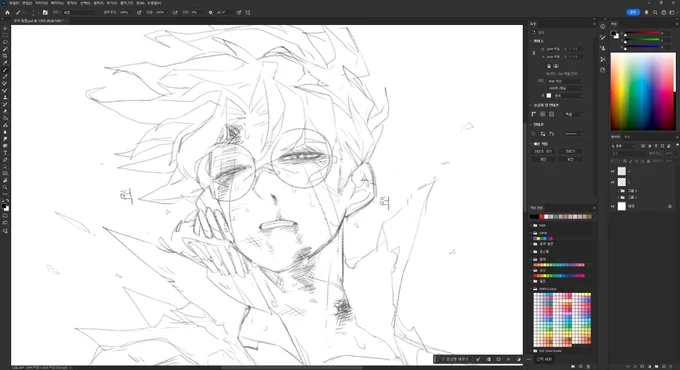
Task: Toggle airbrush mode in options bar
Action: point(175,13)
